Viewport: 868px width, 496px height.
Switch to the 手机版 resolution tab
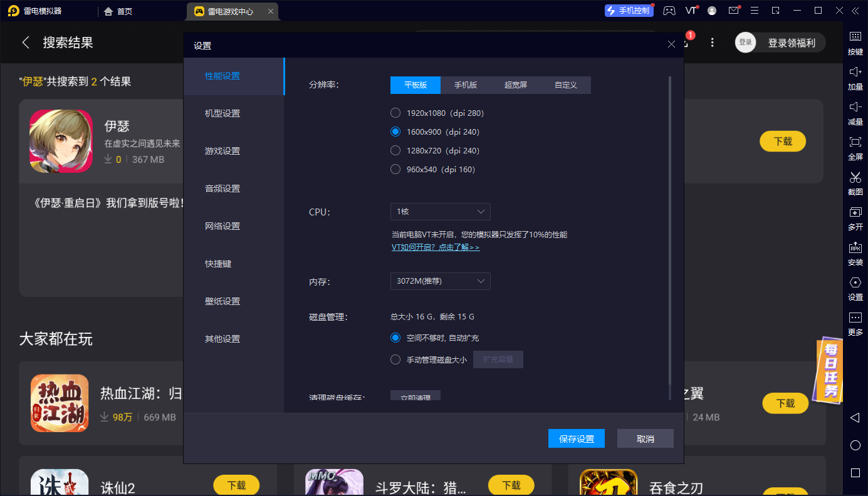pos(466,85)
